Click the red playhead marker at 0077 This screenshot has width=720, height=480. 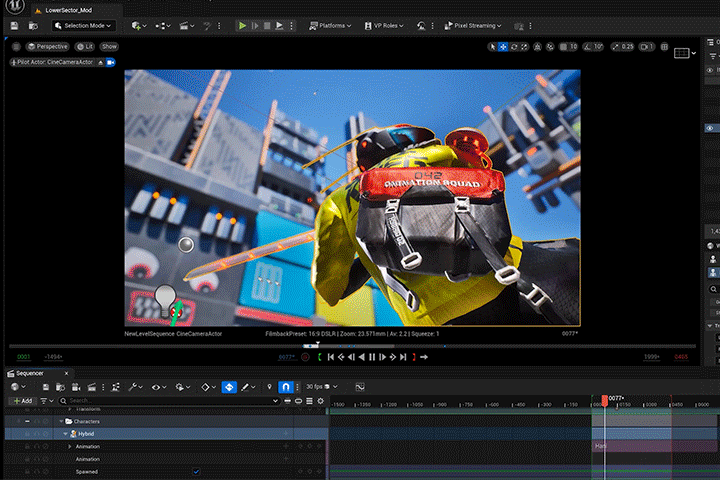[x=605, y=401]
